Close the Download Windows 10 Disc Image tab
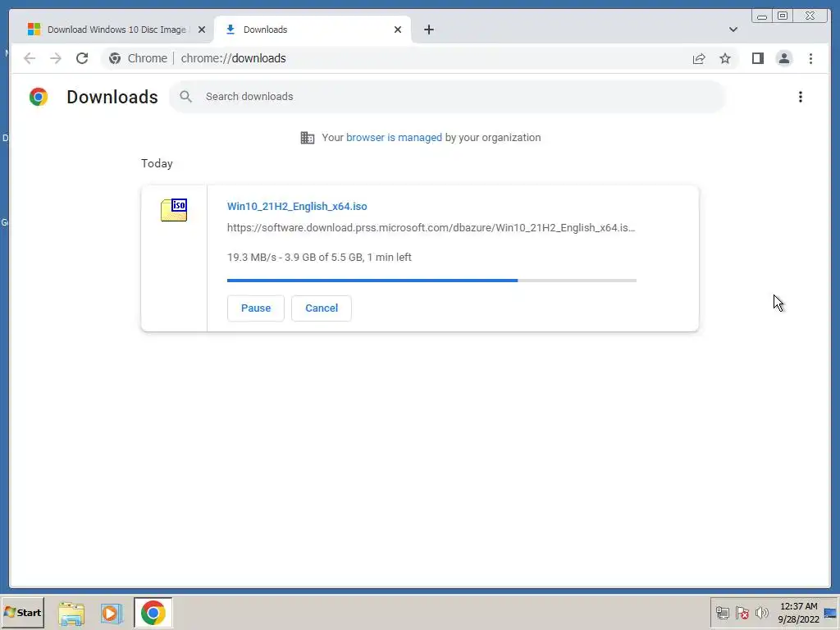840x630 pixels. tap(202, 30)
